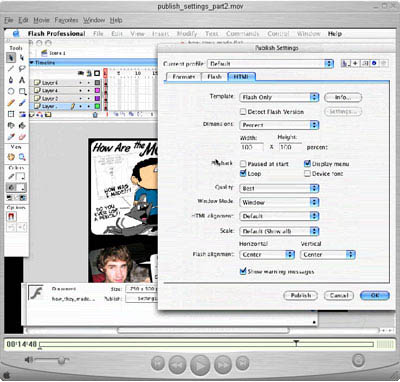The image size is (400, 382).
Task: Open the Window Mode dropdown
Action: click(279, 202)
